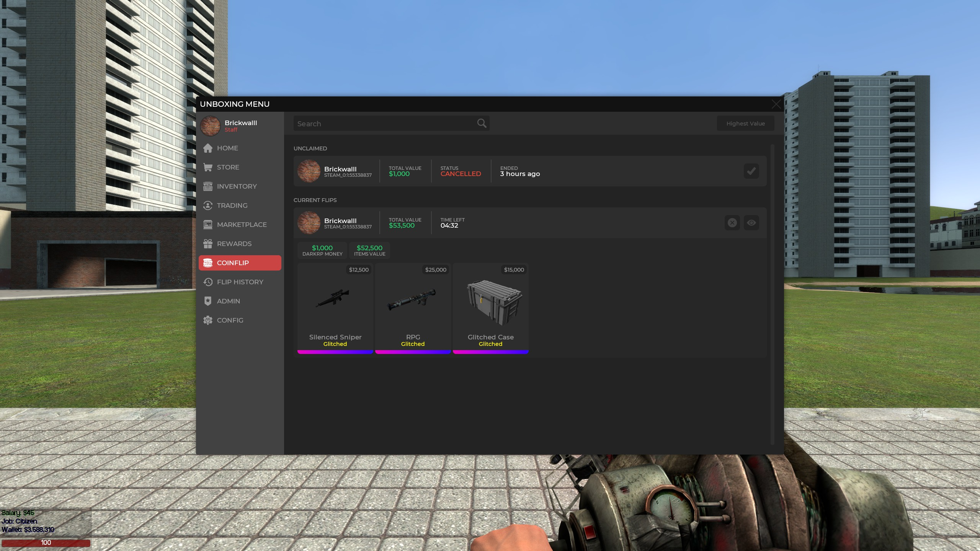This screenshot has height=551, width=980.
Task: Click the Admin shield icon
Action: tap(208, 301)
